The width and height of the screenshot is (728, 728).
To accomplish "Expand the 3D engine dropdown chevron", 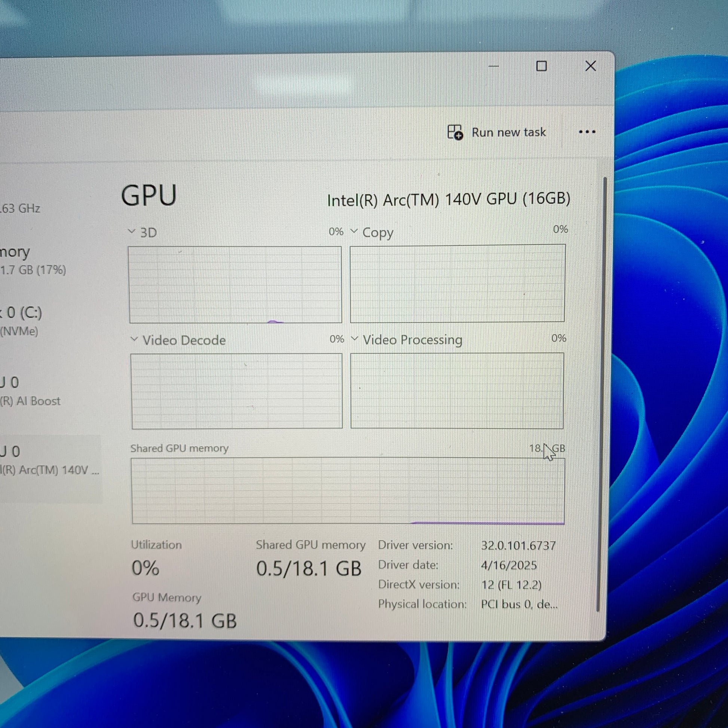I will click(x=132, y=231).
